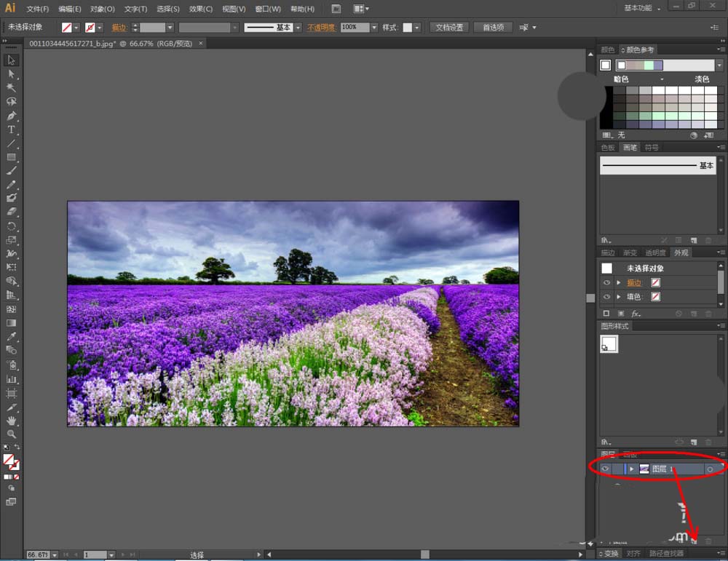This screenshot has width=728, height=561.
Task: Pick the Rectangle tool
Action: coord(11,157)
